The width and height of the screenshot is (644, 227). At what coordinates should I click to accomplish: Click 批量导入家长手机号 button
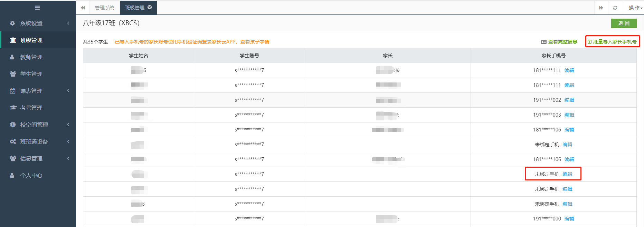pos(612,42)
